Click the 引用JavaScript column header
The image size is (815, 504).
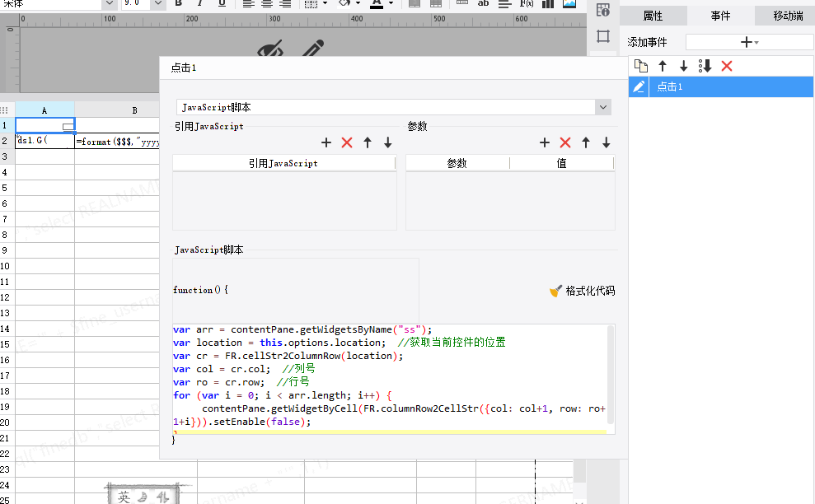pyautogui.click(x=283, y=163)
